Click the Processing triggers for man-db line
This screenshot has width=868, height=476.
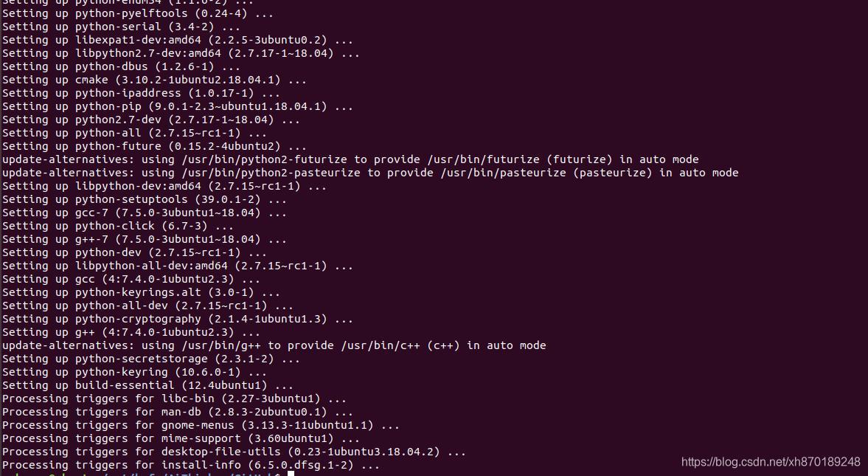[x=178, y=413]
